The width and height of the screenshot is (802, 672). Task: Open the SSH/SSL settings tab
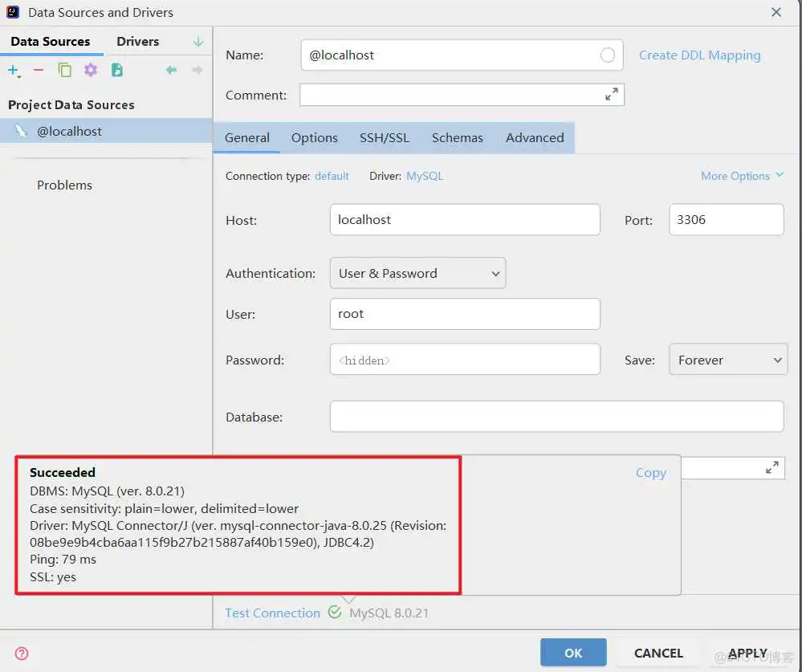[x=384, y=137]
